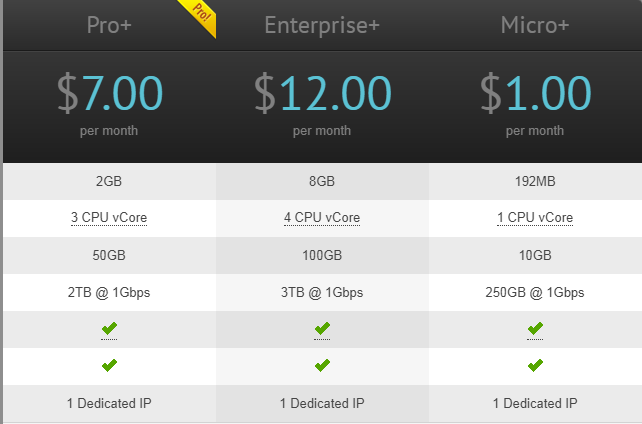Click the second green checkmark under Pro+

109,366
